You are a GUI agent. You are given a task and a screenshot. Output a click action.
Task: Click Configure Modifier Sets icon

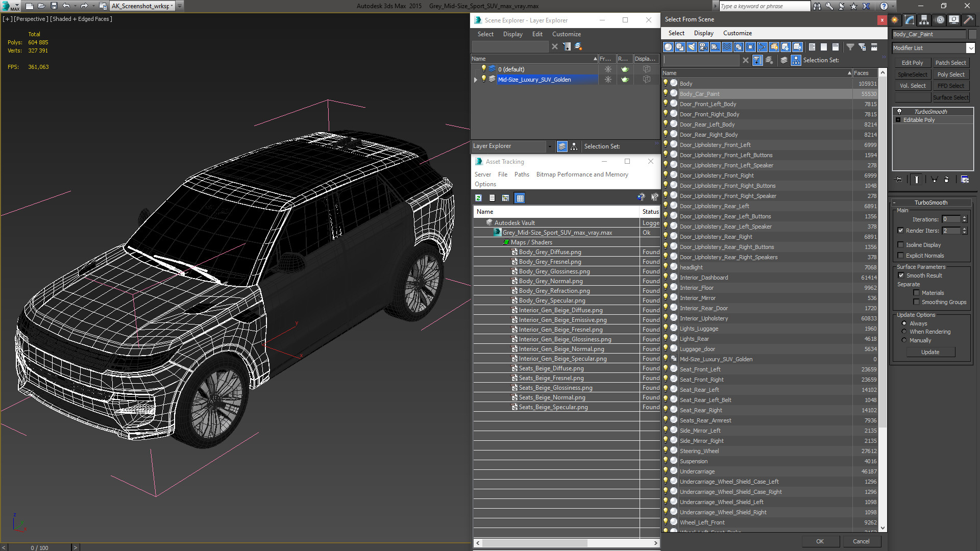[x=965, y=180]
